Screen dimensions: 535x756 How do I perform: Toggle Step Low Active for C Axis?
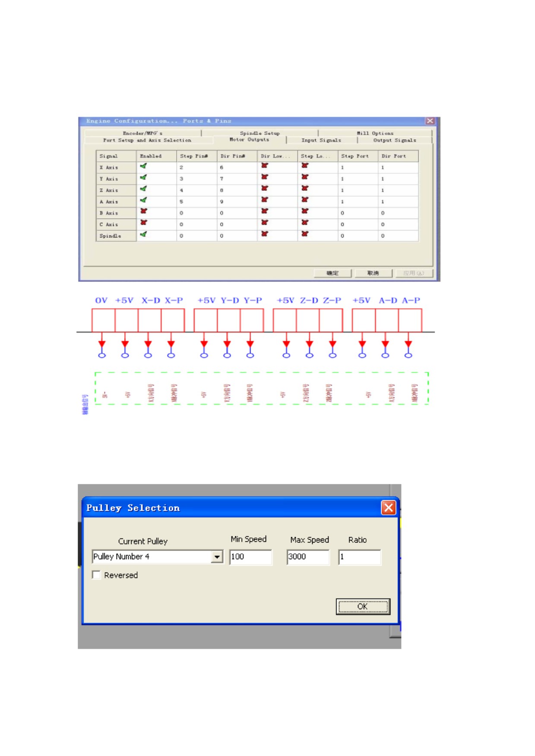(x=305, y=223)
